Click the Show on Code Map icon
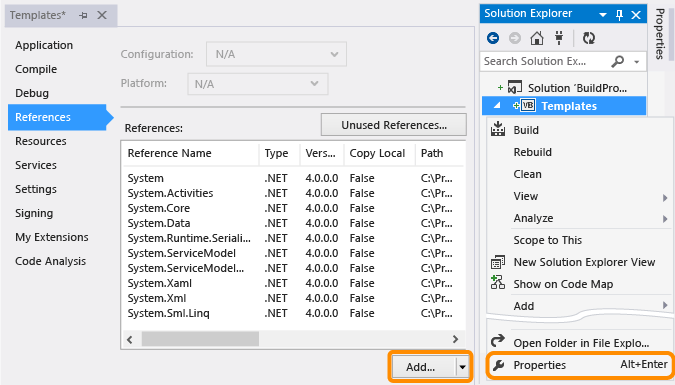This screenshot has width=675, height=385. tap(498, 283)
